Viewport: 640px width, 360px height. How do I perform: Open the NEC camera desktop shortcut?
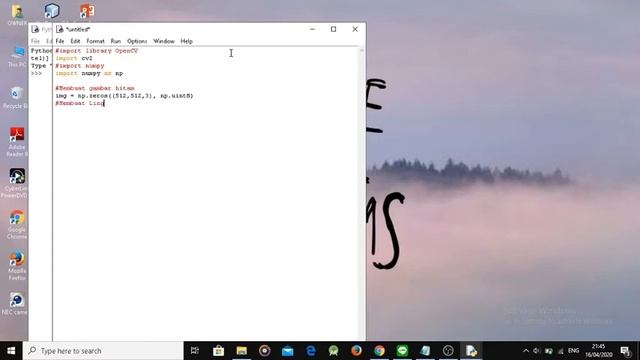16,304
